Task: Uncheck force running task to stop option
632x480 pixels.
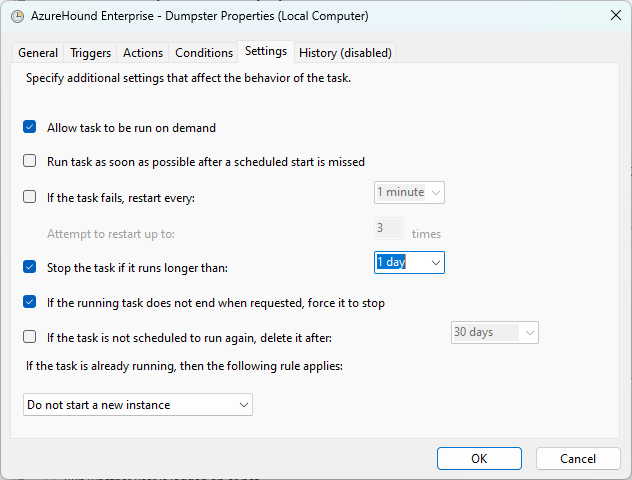Action: [29, 302]
